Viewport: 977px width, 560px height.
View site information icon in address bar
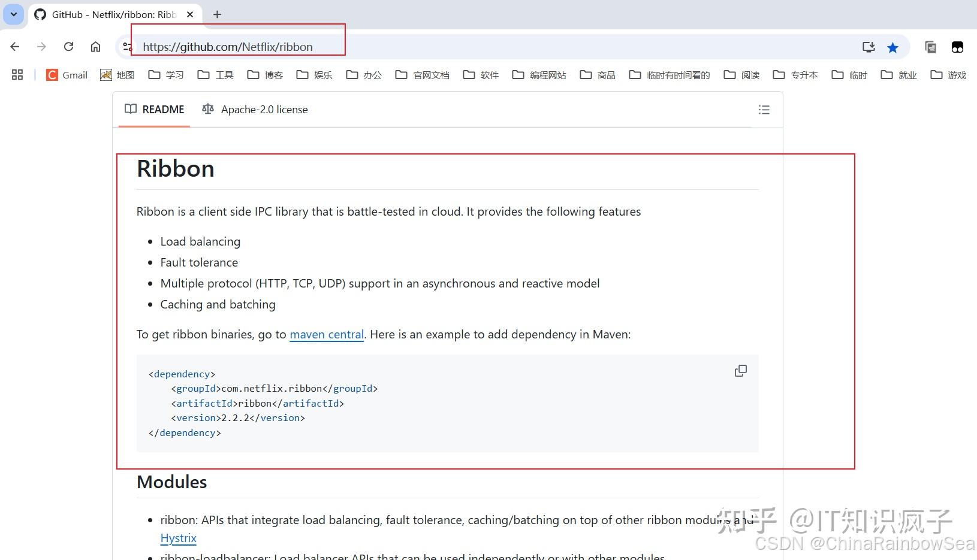(x=126, y=47)
